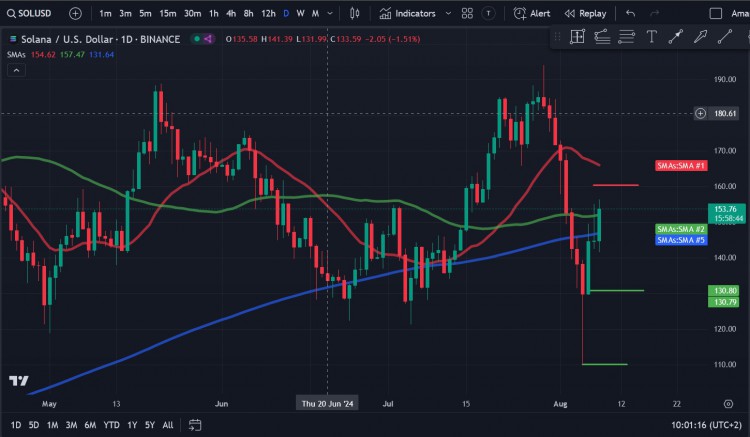This screenshot has width=750, height=437.
Task: Click the Solana / U.S. Dollar chart title
Action: 100,39
